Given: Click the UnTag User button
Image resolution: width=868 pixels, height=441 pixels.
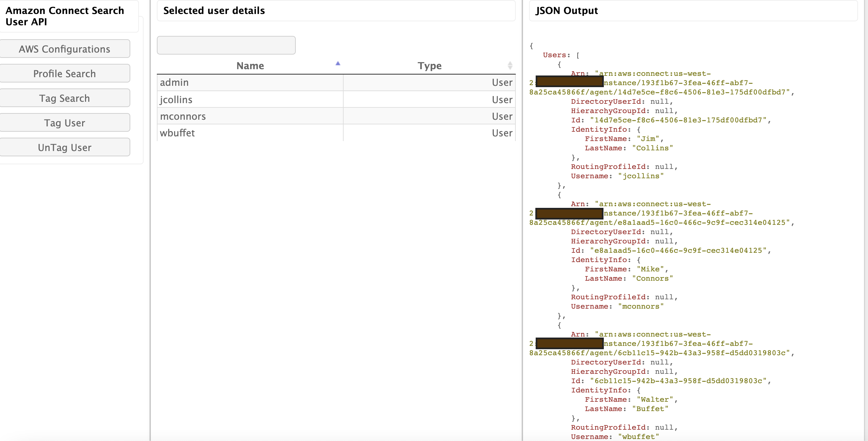Looking at the screenshot, I should (x=64, y=147).
